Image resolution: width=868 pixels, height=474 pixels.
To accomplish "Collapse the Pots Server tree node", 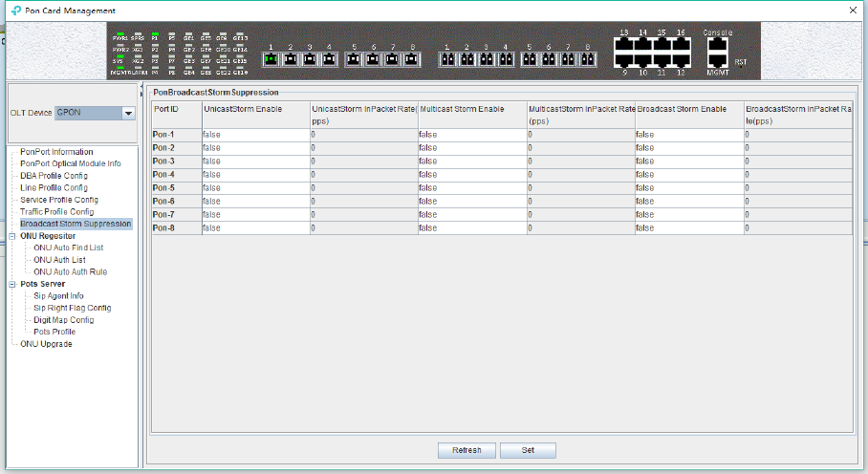I will tap(12, 284).
